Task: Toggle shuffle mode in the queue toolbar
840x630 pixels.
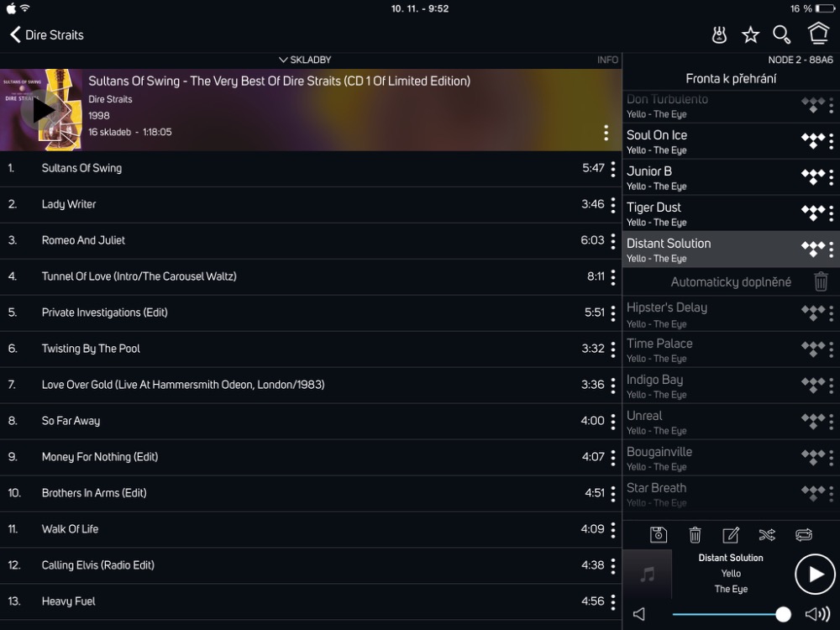Action: [767, 534]
